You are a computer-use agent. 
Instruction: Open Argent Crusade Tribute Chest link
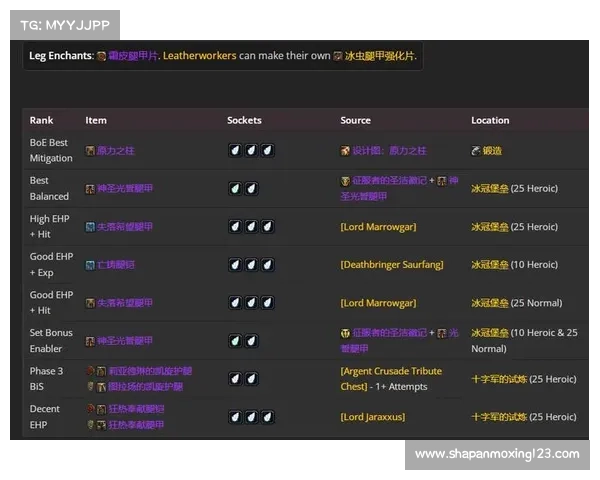pos(391,379)
